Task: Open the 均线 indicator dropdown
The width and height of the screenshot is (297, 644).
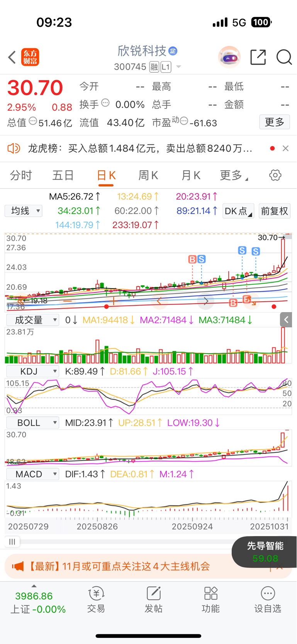Action: tap(24, 211)
